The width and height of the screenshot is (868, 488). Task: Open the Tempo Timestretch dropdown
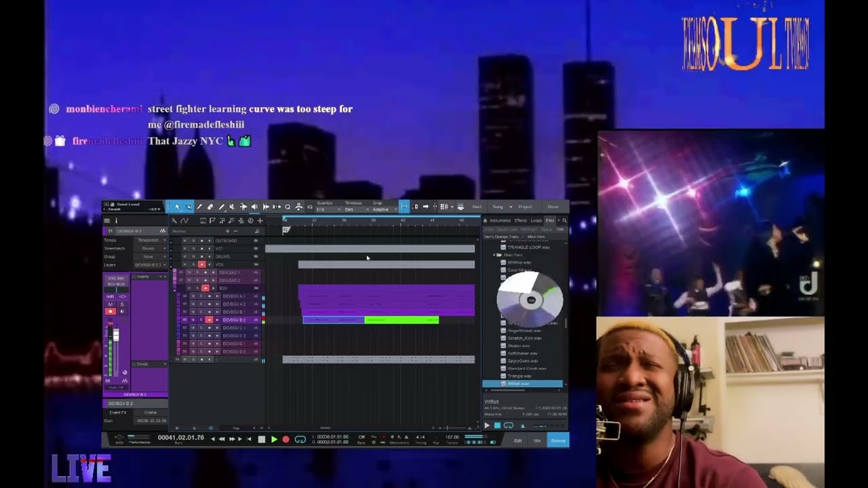pos(150,240)
